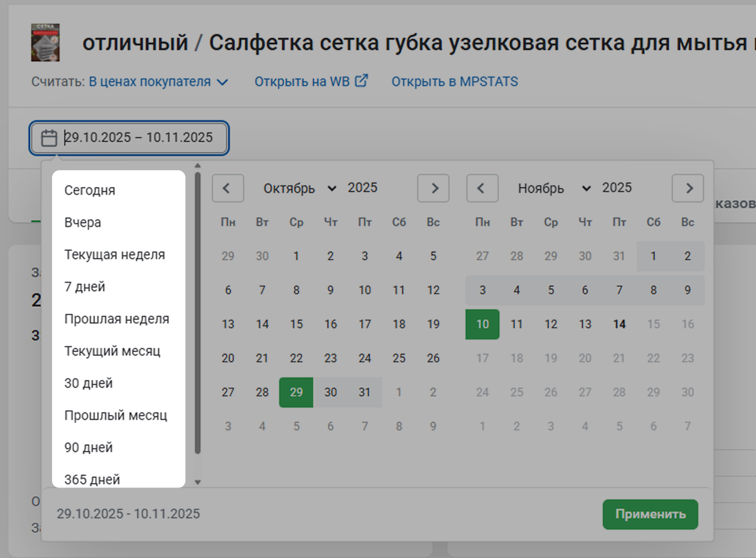Screen dimensions: 756x558
Task: Open the Октябрь month dropdown
Action: [x=299, y=188]
